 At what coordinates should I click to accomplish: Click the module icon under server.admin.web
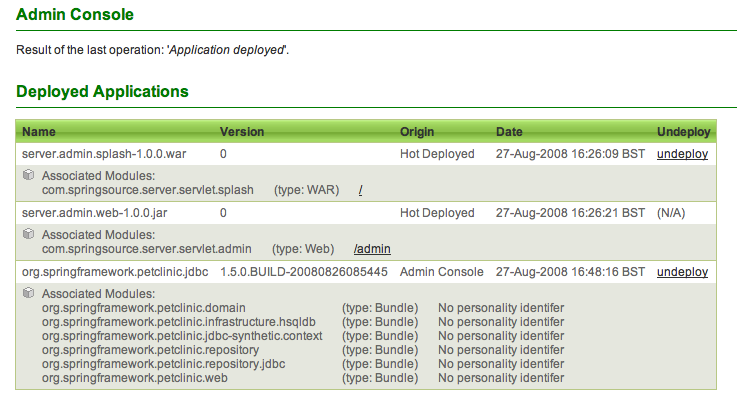click(29, 233)
